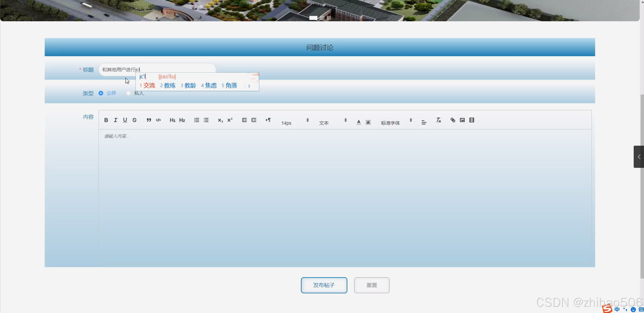Insert a video into content

472,120
